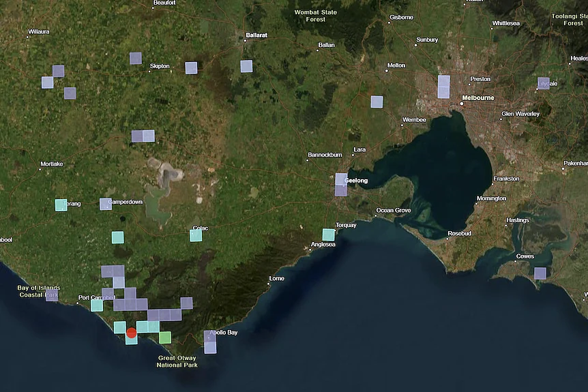Image resolution: width=588 pixels, height=392 pixels.
Task: Select the green square near Great Otway National Park
Action: coord(165,337)
